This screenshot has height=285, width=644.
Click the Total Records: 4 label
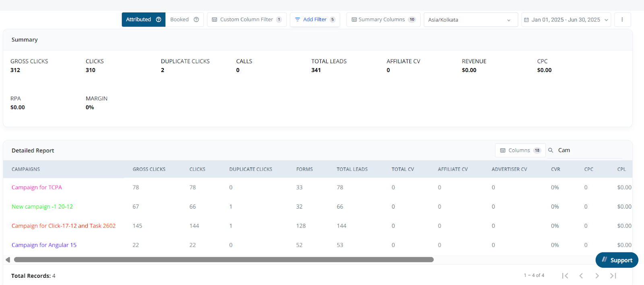point(33,276)
